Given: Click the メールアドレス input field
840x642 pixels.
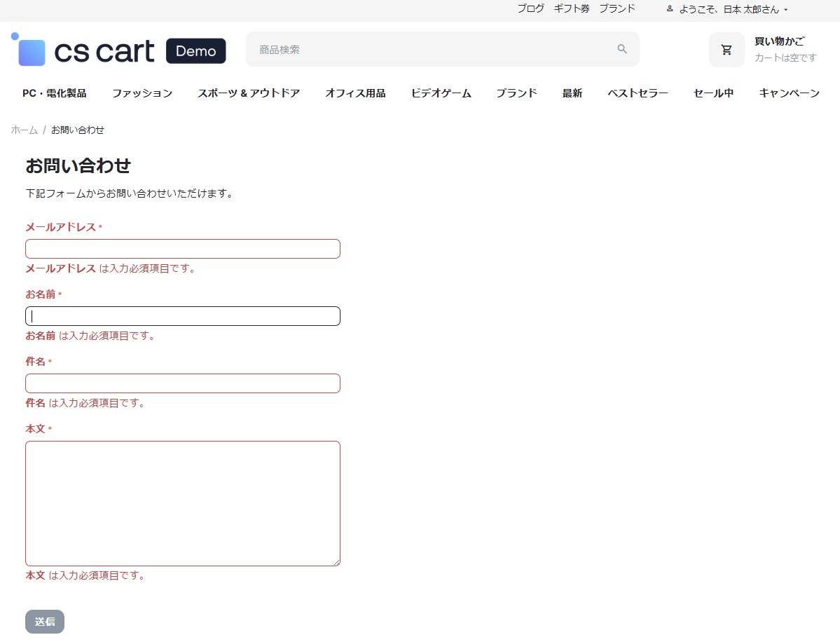Looking at the screenshot, I should click(183, 249).
